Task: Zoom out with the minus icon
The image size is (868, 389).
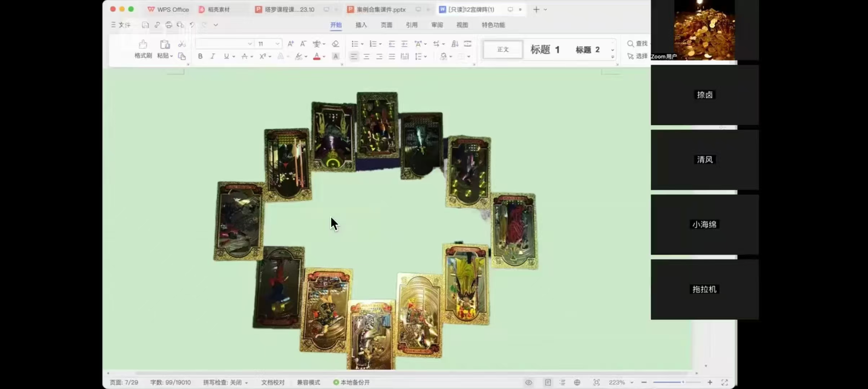Action: point(644,382)
